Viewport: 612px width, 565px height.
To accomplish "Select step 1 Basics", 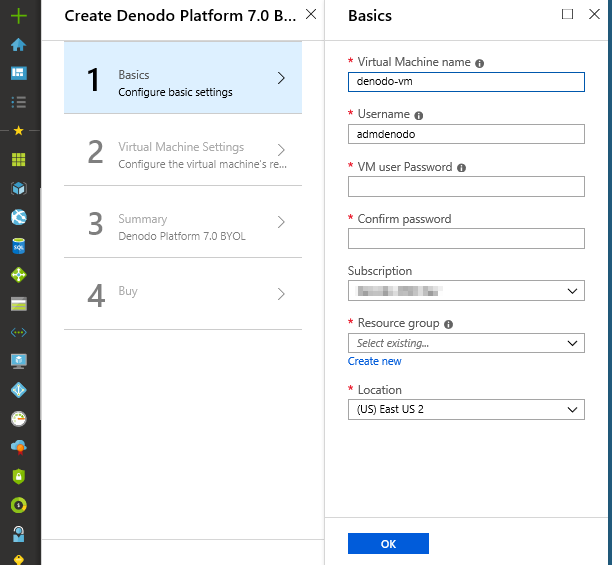I will pyautogui.click(x=183, y=78).
